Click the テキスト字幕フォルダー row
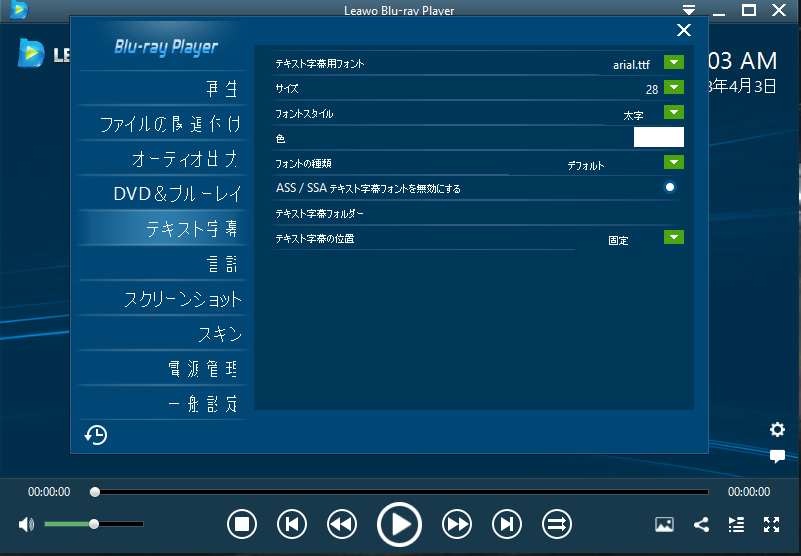801x556 pixels. (476, 214)
